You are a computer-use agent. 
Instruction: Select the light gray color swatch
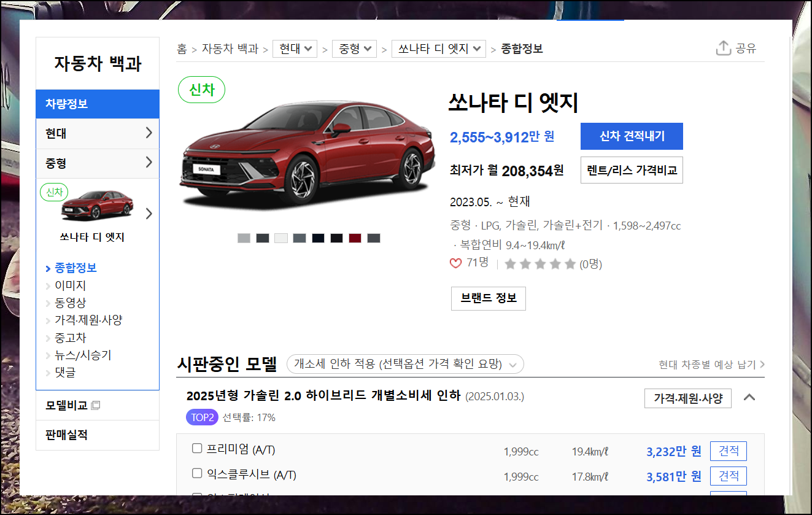pos(244,238)
